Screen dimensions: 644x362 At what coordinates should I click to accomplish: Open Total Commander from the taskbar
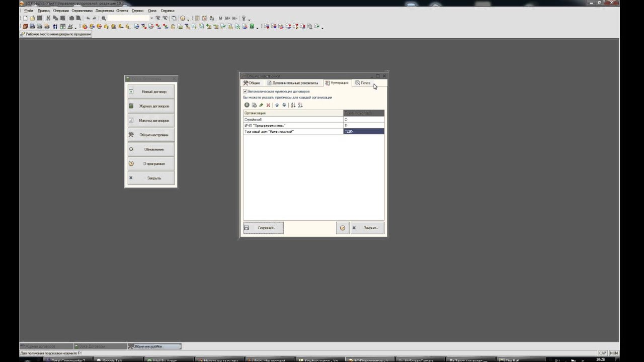pyautogui.click(x=67, y=360)
